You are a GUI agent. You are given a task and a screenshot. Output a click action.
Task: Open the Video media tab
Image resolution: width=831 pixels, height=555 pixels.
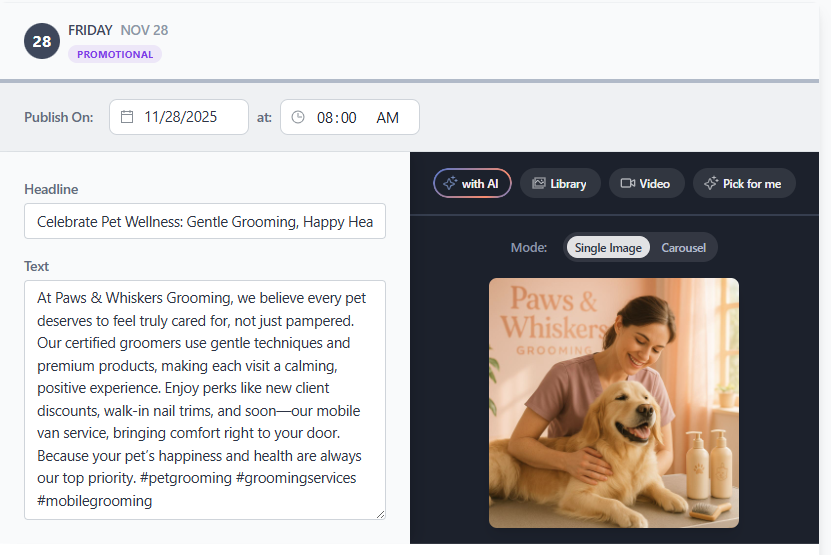[647, 184]
